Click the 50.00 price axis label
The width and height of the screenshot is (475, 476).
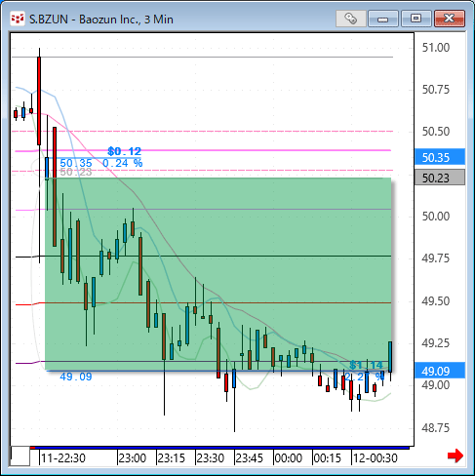(x=436, y=217)
